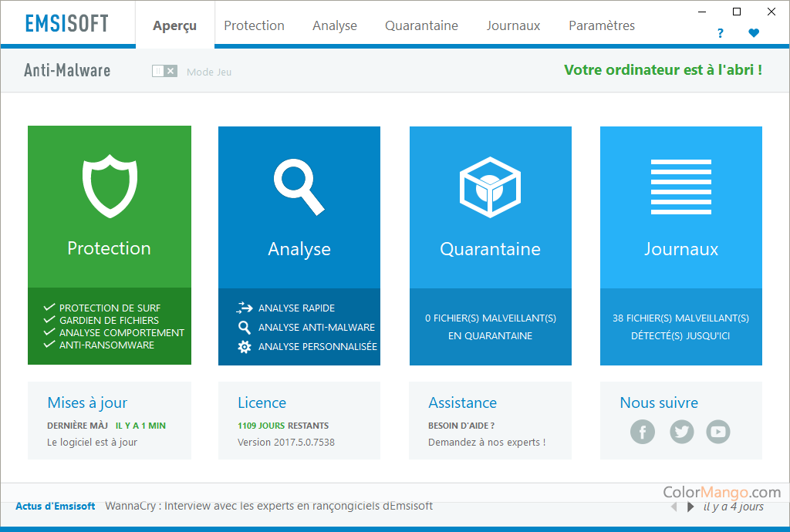This screenshot has height=532, width=790.
Task: Switch to the Aperçu tab
Action: (x=175, y=25)
